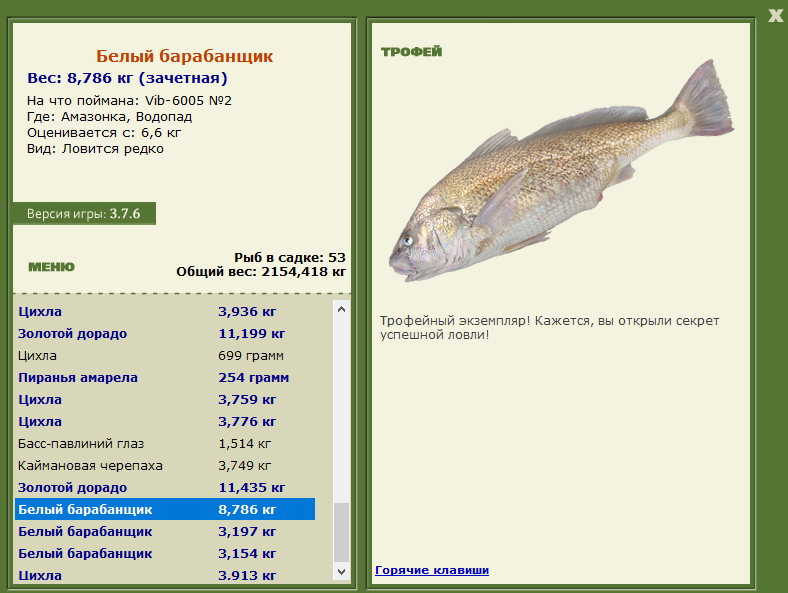Select highlighted Белый барабанщик 8,786 кг row
Image resolution: width=788 pixels, height=593 pixels.
pyautogui.click(x=165, y=510)
